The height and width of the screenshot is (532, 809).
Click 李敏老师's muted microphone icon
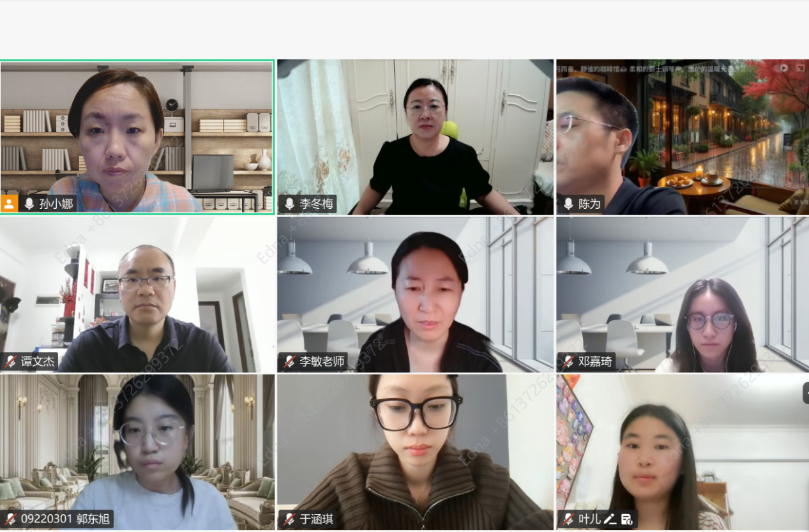pos(289,361)
